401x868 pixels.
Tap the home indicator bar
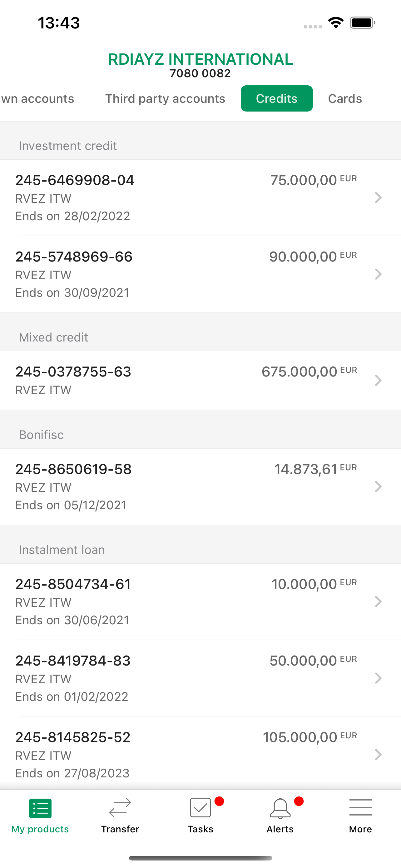click(x=200, y=858)
